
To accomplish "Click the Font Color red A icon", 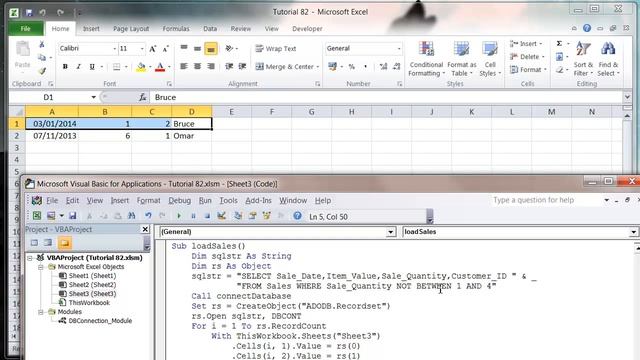I will (x=160, y=67).
